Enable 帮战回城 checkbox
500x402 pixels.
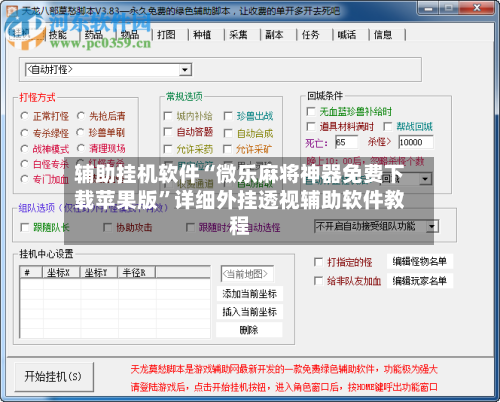387,126
